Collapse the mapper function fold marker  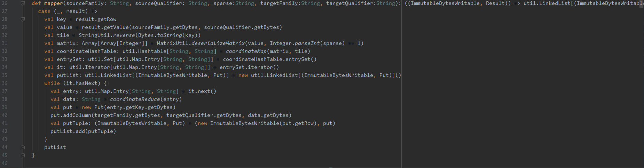(x=23, y=3)
